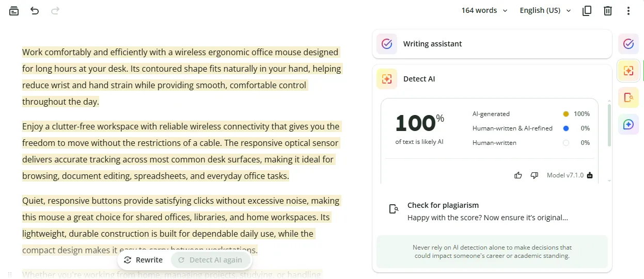644x279 pixels.
Task: Click paragraph starting 'Quiet, responsive buttons'
Action: 181,225
